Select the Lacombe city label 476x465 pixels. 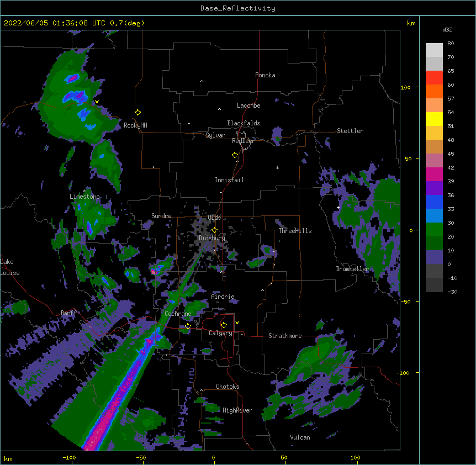pos(248,105)
